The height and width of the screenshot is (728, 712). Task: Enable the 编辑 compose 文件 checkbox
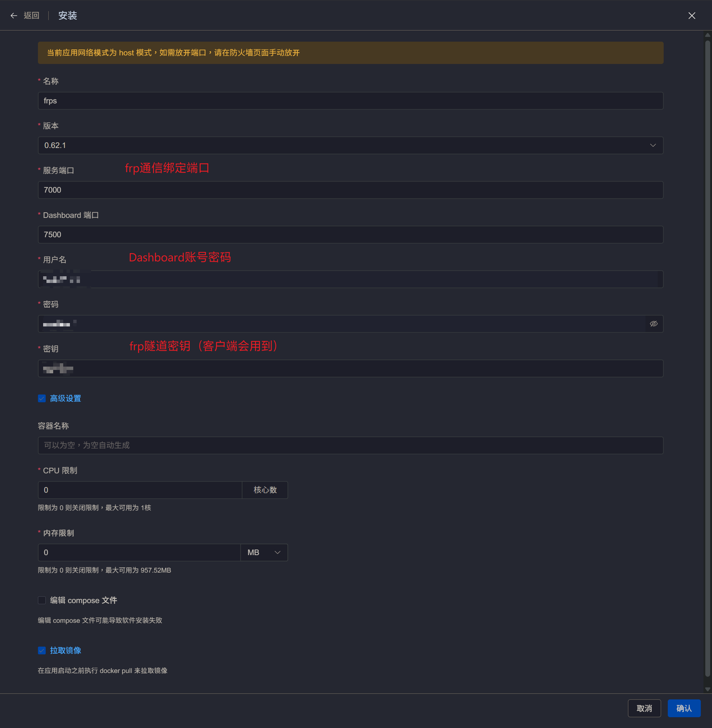coord(42,600)
